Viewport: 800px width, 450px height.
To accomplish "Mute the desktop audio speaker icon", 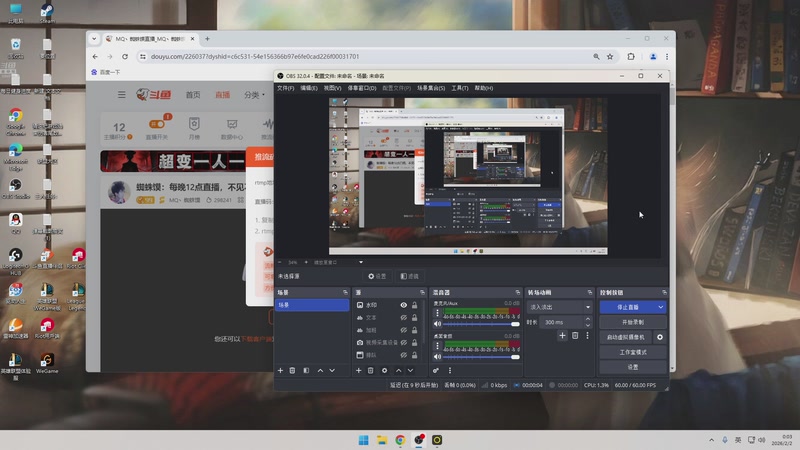I will point(437,357).
